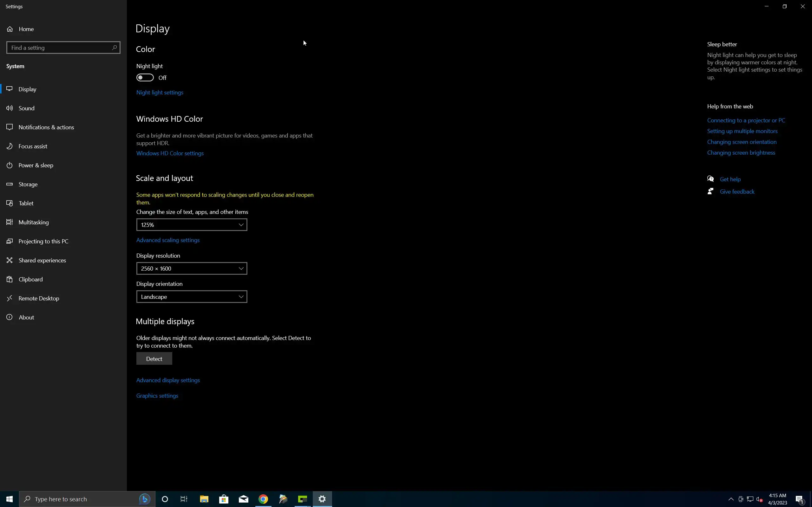Click the Clipboard icon in sidebar
The width and height of the screenshot is (812, 507).
(10, 279)
